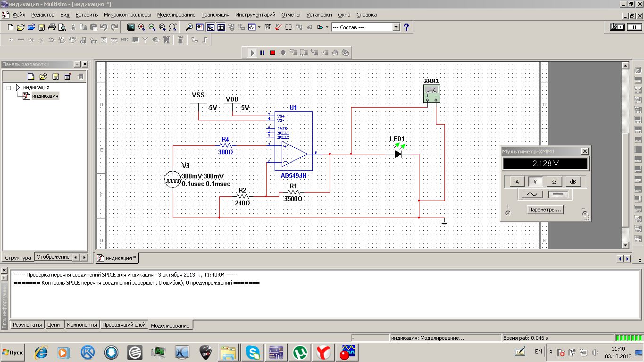Screen dimensions: 644x362
Task: Collapse the индикация project tree root
Action: pyautogui.click(x=9, y=88)
